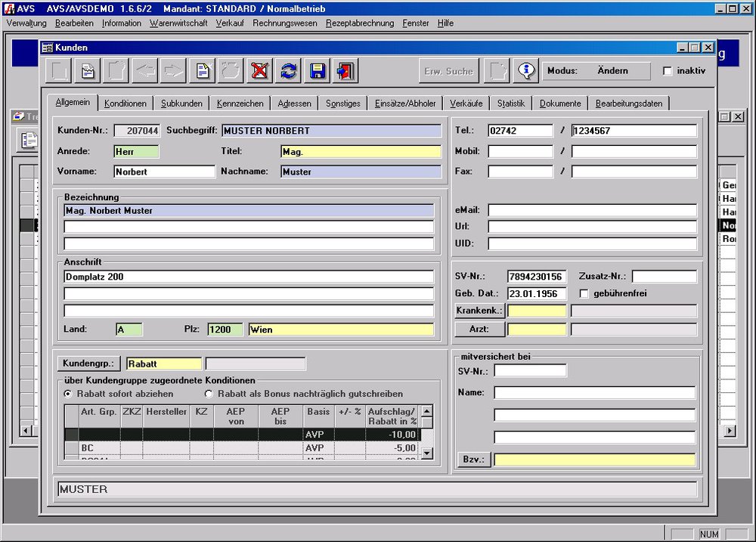Click the edit record document icon
Image resolution: width=756 pixels, height=542 pixels.
(87, 71)
